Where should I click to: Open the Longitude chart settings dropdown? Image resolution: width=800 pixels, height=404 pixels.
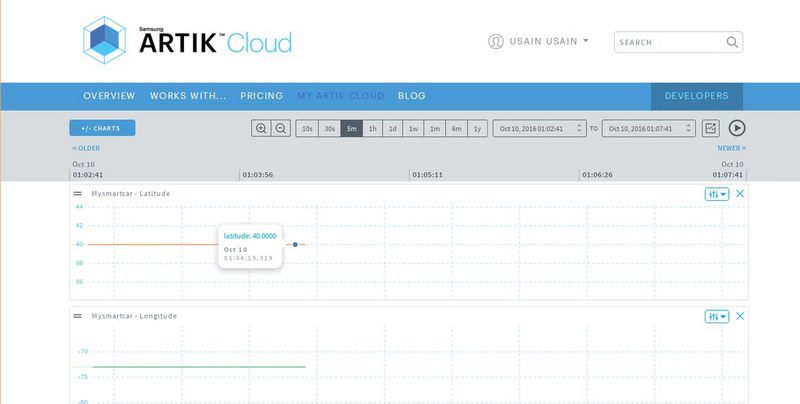pyautogui.click(x=717, y=317)
